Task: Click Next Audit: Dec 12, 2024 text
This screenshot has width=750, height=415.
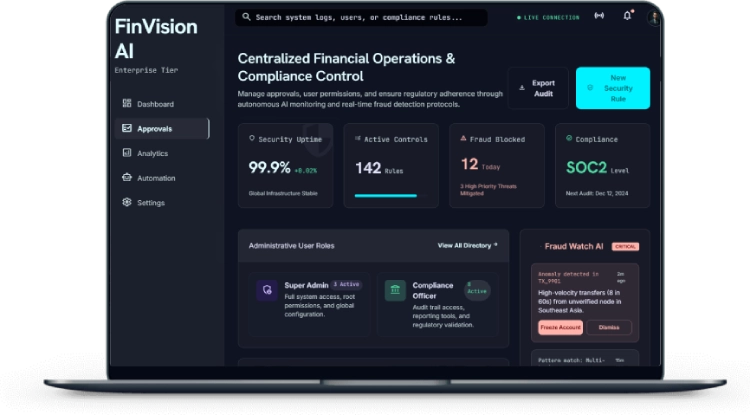Action: (597, 193)
